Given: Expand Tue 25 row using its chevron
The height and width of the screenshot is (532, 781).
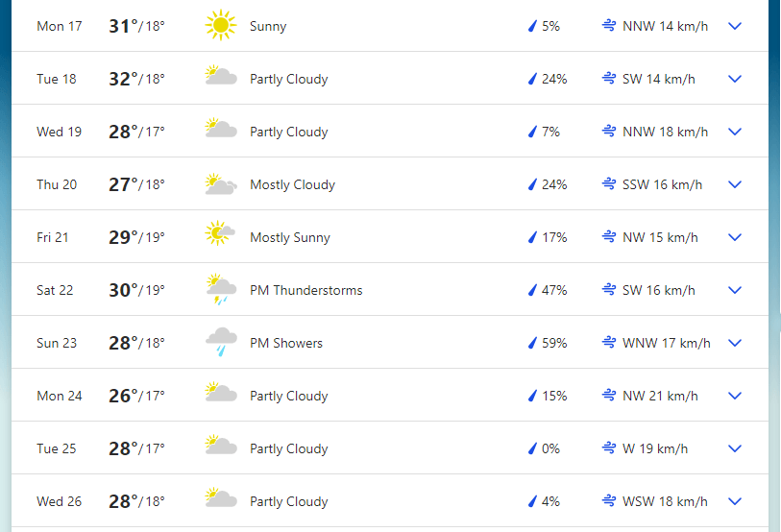Looking at the screenshot, I should tap(735, 448).
